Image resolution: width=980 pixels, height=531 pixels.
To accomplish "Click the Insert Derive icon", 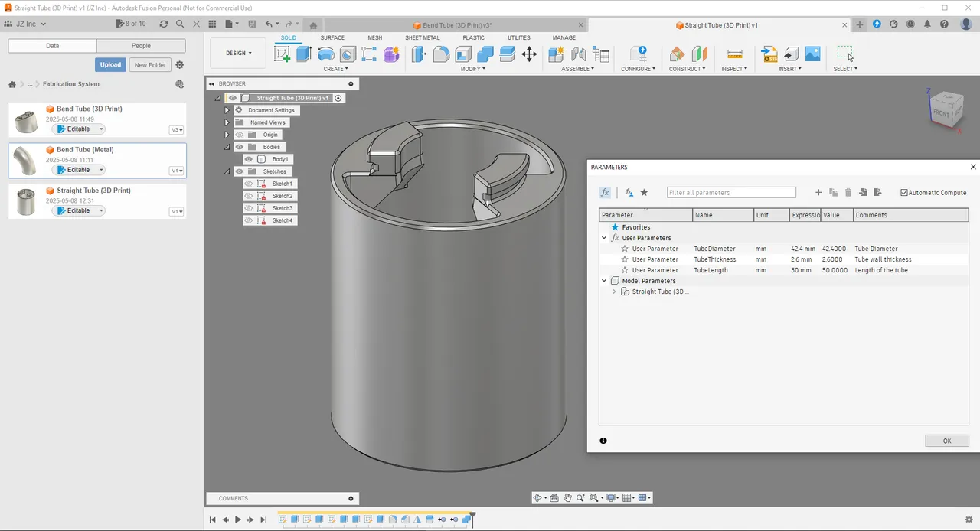I will click(792, 54).
